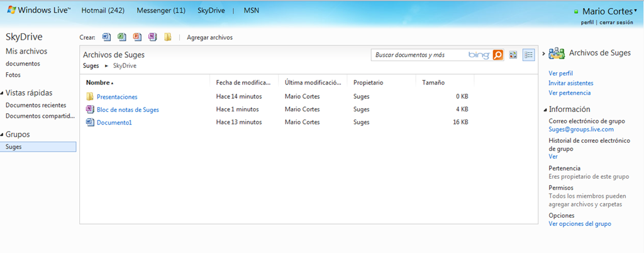The height and width of the screenshot is (253, 644).
Task: Click the OneNote icon of Bloc de notas
Action: (90, 110)
